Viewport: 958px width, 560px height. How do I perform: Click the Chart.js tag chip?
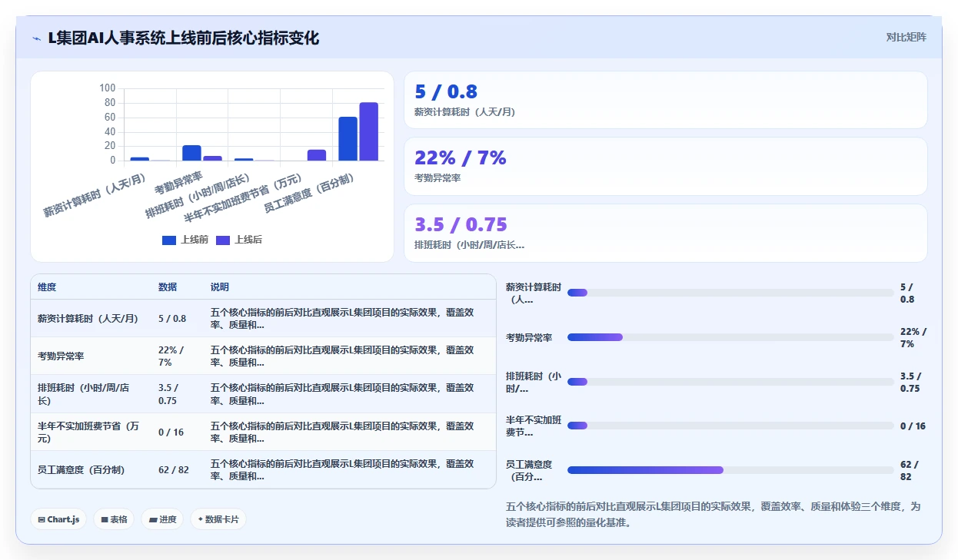(59, 519)
